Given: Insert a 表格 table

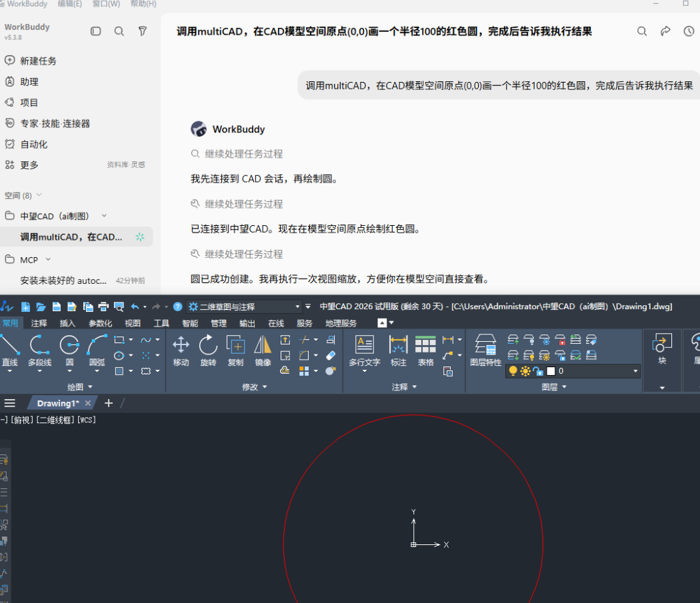Looking at the screenshot, I should [425, 351].
